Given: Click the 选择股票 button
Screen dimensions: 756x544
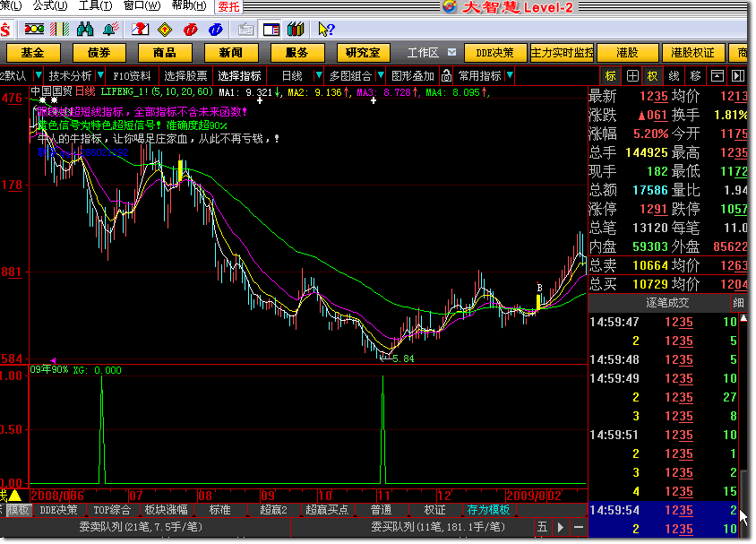Looking at the screenshot, I should tap(185, 75).
